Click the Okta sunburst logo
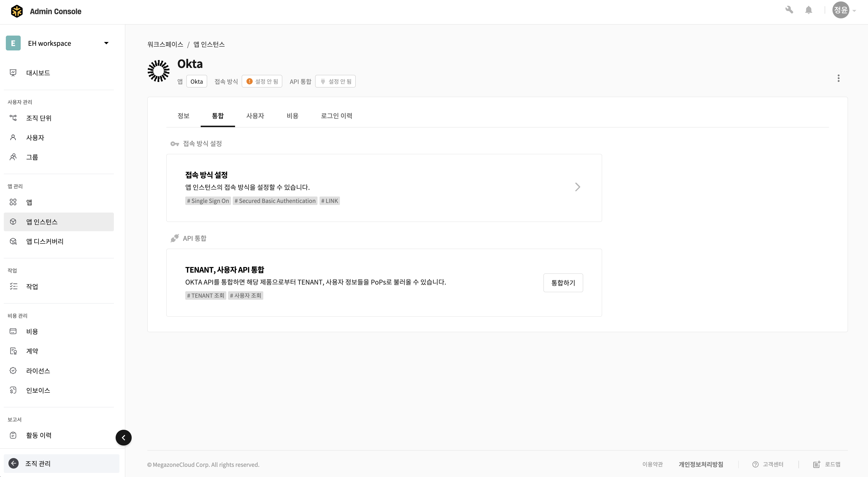The height and width of the screenshot is (477, 868). 159,71
